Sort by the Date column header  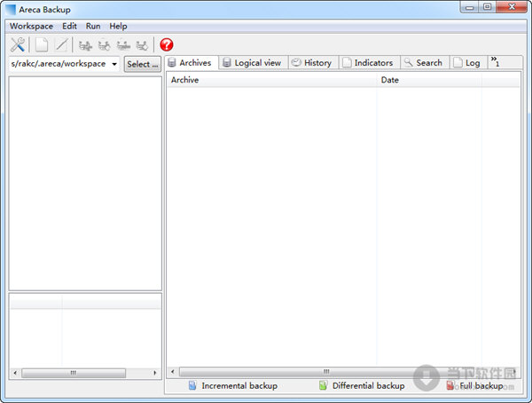(x=429, y=80)
